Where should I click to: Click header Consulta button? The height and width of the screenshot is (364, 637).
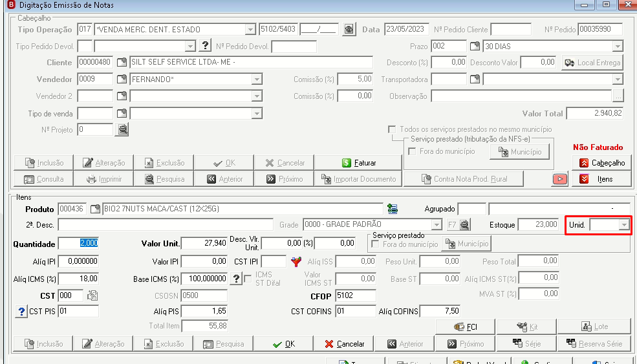(43, 179)
